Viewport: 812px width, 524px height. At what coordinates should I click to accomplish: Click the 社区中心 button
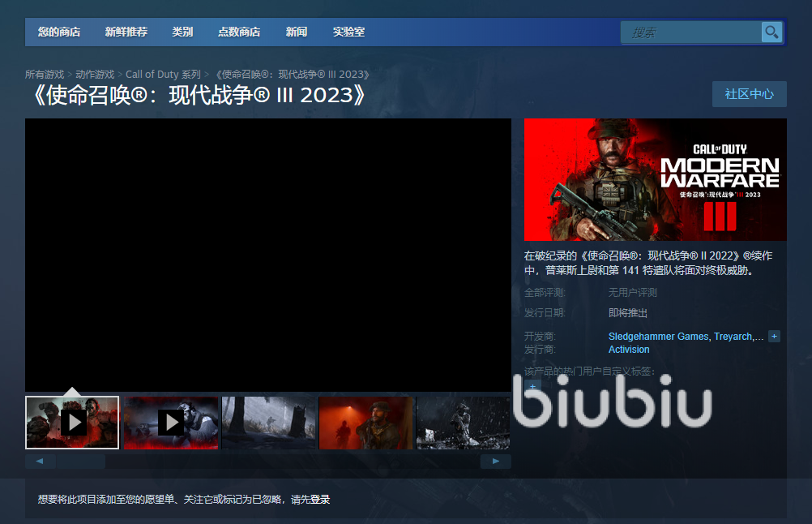coord(749,94)
